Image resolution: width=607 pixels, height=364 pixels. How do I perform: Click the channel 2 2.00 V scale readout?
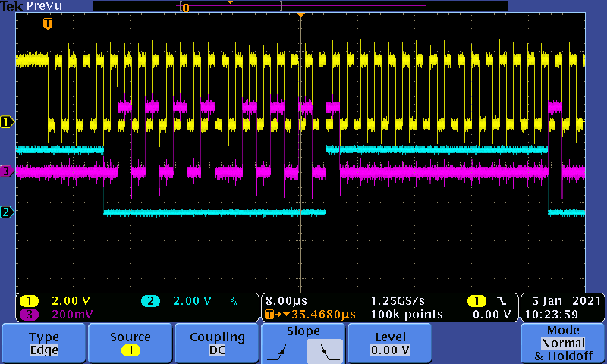(192, 300)
